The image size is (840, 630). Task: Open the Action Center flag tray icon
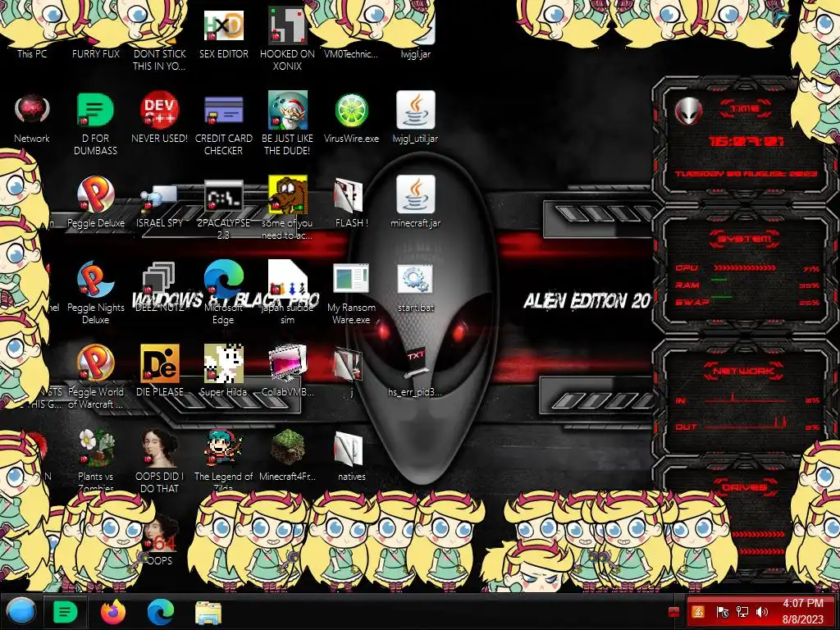722,612
